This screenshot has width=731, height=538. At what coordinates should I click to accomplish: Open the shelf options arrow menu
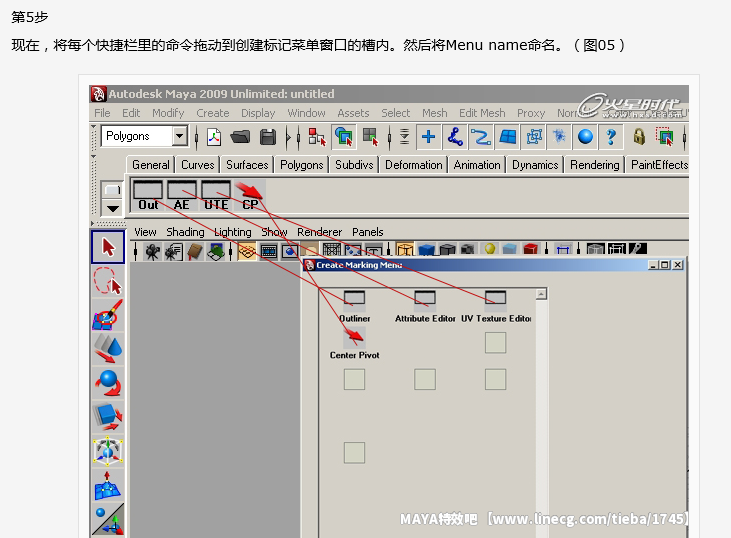click(112, 208)
